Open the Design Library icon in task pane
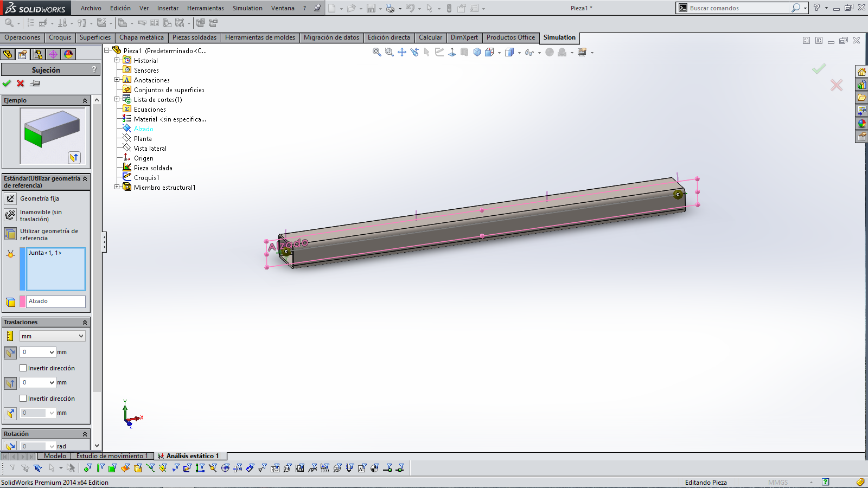This screenshot has height=488, width=868. click(861, 85)
